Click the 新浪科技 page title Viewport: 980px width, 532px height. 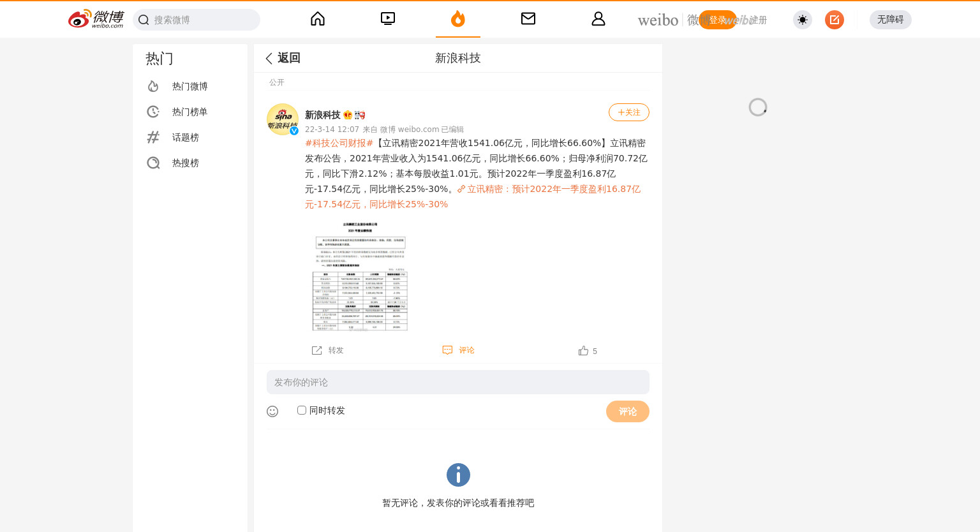click(458, 58)
